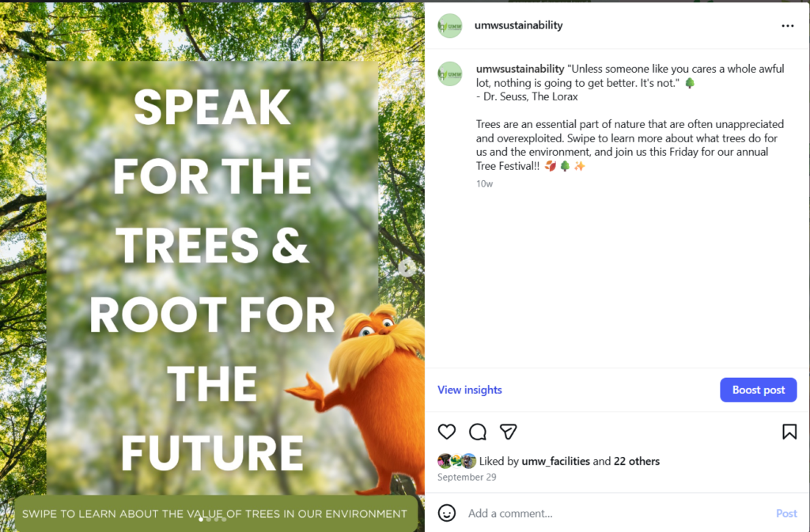The image size is (810, 532).
Task: Open comments via the speech bubble icon
Action: [x=478, y=432]
